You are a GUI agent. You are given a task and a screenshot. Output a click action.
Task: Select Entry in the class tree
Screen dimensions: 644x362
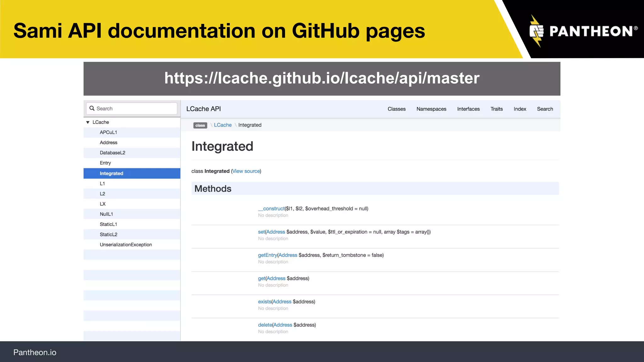[x=105, y=163]
